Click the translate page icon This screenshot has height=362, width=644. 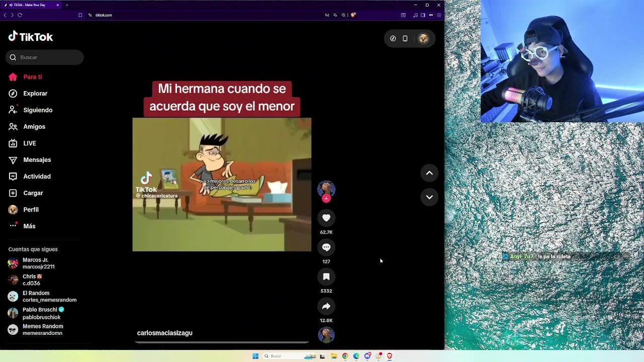pos(335,15)
